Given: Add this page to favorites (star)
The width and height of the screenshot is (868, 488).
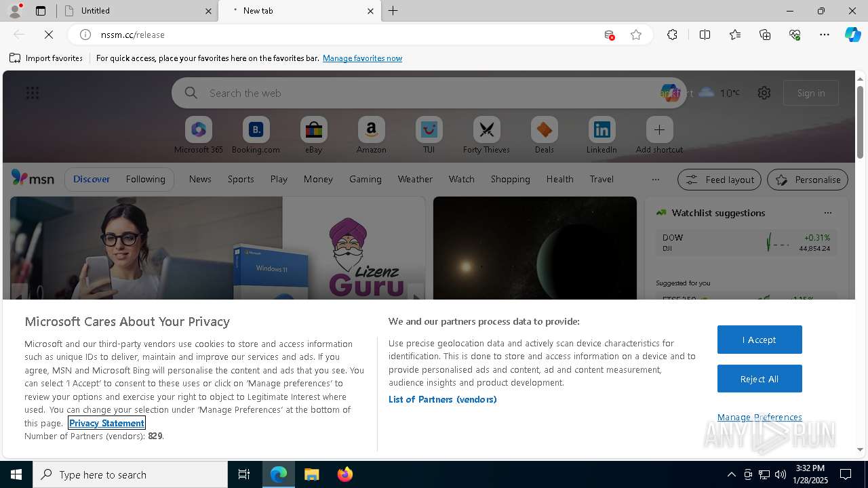Looking at the screenshot, I should [x=636, y=35].
